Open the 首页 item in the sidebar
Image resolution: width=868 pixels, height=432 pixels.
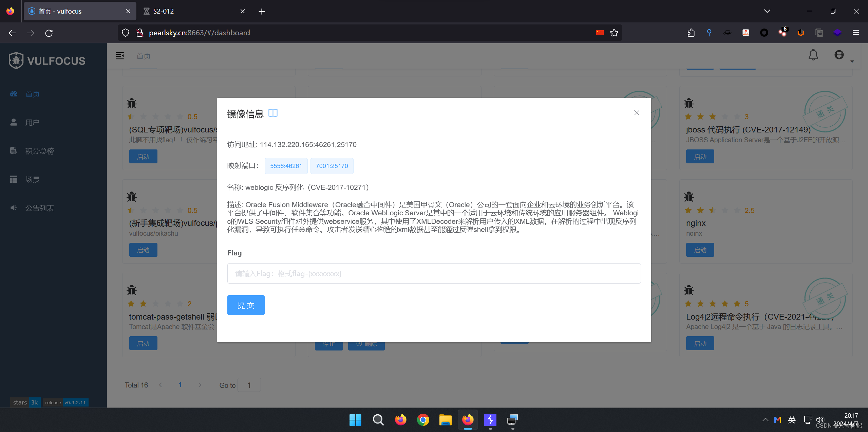32,94
